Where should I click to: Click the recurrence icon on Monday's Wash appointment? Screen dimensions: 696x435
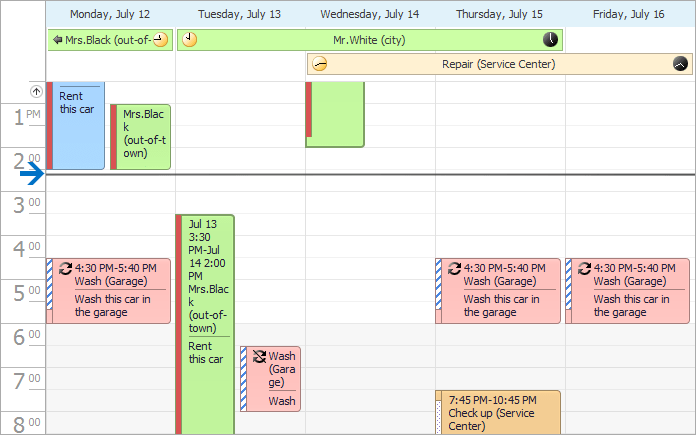click(x=66, y=268)
